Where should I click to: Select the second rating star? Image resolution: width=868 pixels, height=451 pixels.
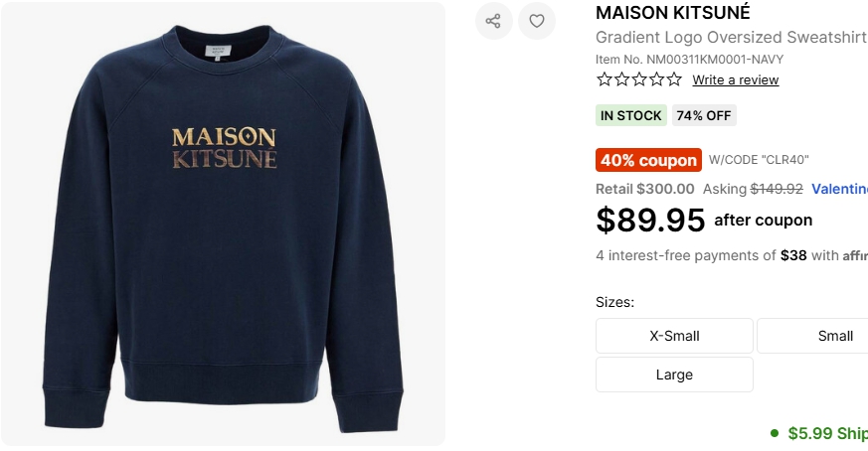pyautogui.click(x=621, y=79)
